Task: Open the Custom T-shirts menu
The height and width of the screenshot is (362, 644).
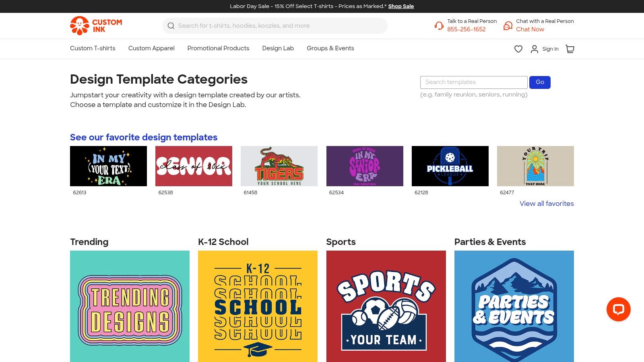Action: (x=93, y=48)
